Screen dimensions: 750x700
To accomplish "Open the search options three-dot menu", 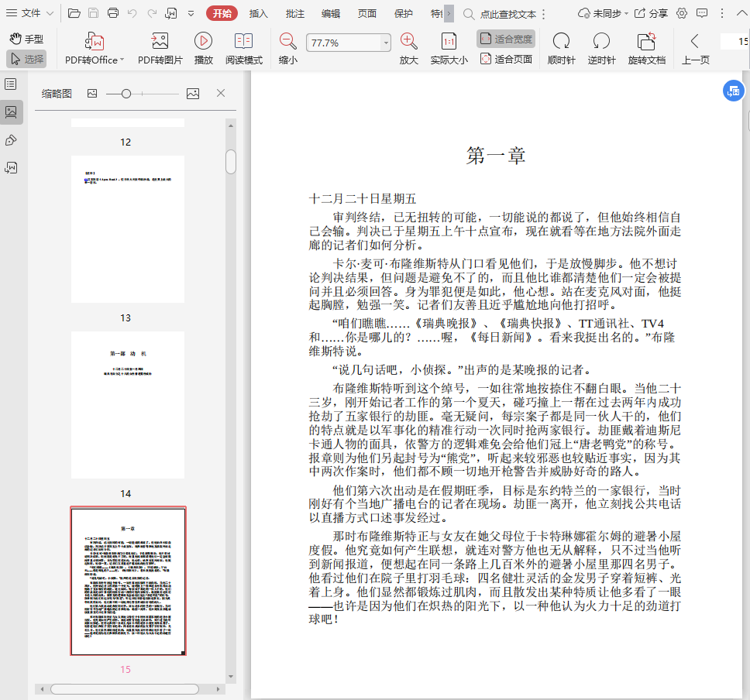I will click(544, 15).
